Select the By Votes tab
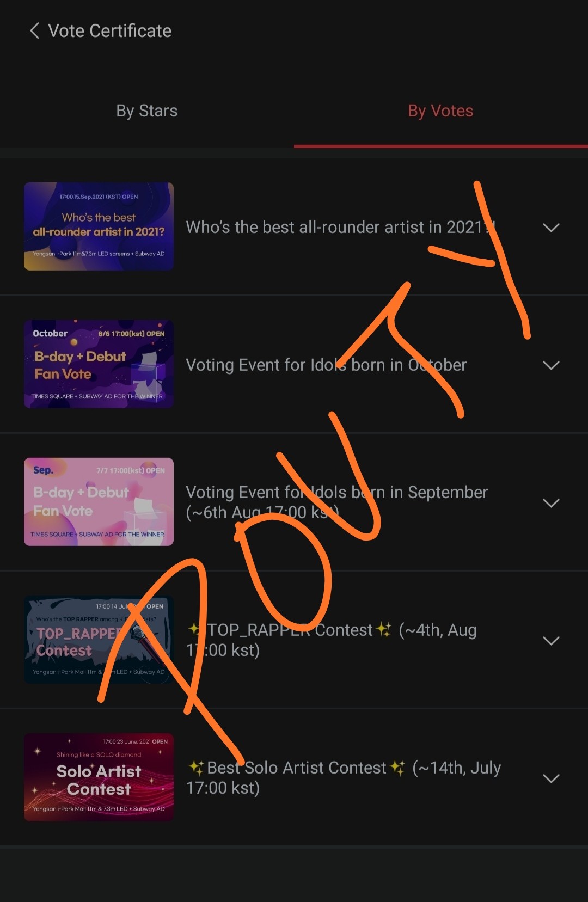 coord(440,111)
